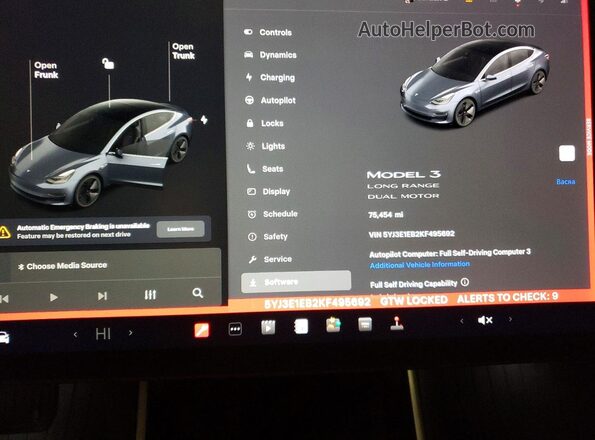Open the gray card app icon
The width and height of the screenshot is (595, 440).
365,324
